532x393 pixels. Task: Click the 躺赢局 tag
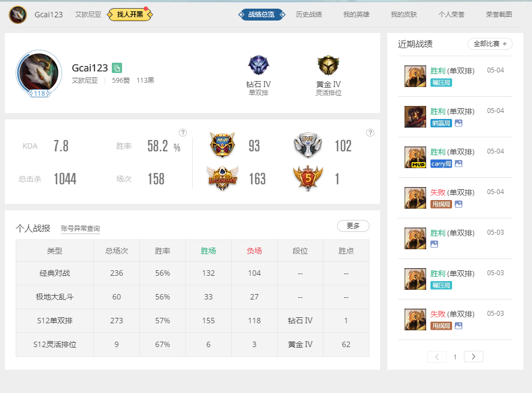(441, 123)
